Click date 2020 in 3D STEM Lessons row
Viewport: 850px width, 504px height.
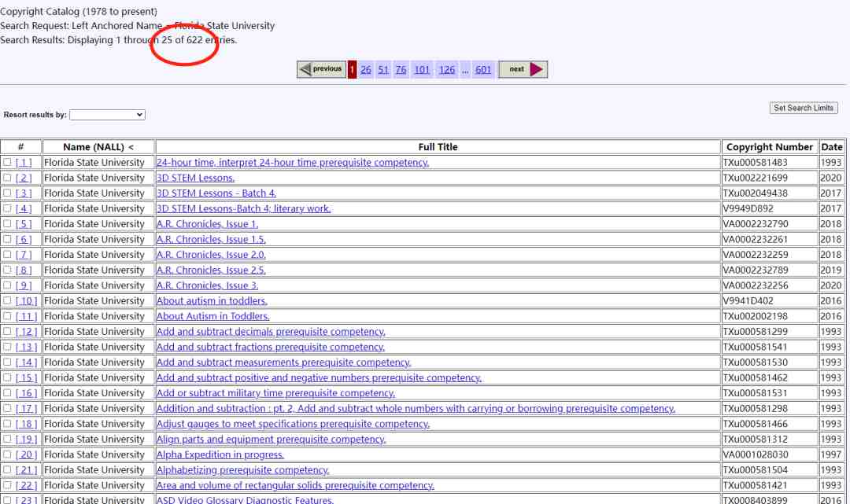point(830,178)
